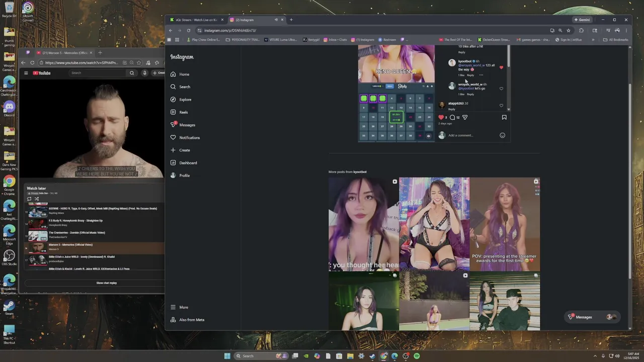This screenshot has width=644, height=362.
Task: Open Spotify from the taskbar
Action: (x=417, y=356)
